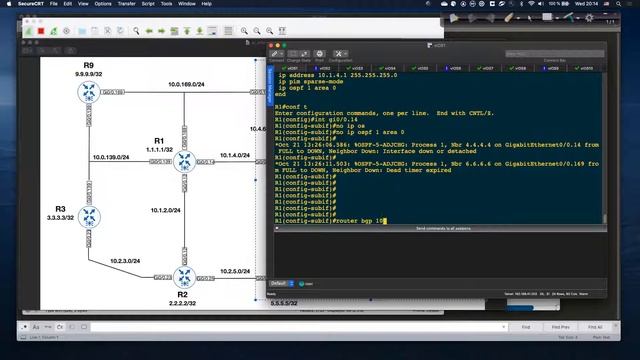
Task: Switch to the vIOS8 session tab
Action: [518, 68]
